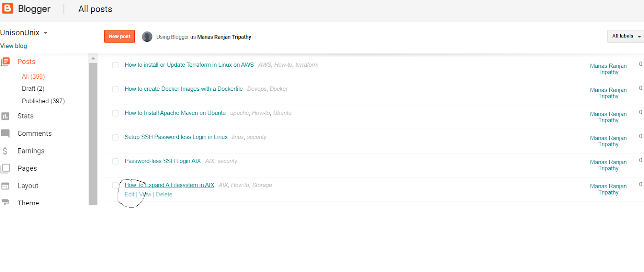Image resolution: width=644 pixels, height=272 pixels.
Task: Open How to Install Apache Maven post
Action: pos(175,113)
